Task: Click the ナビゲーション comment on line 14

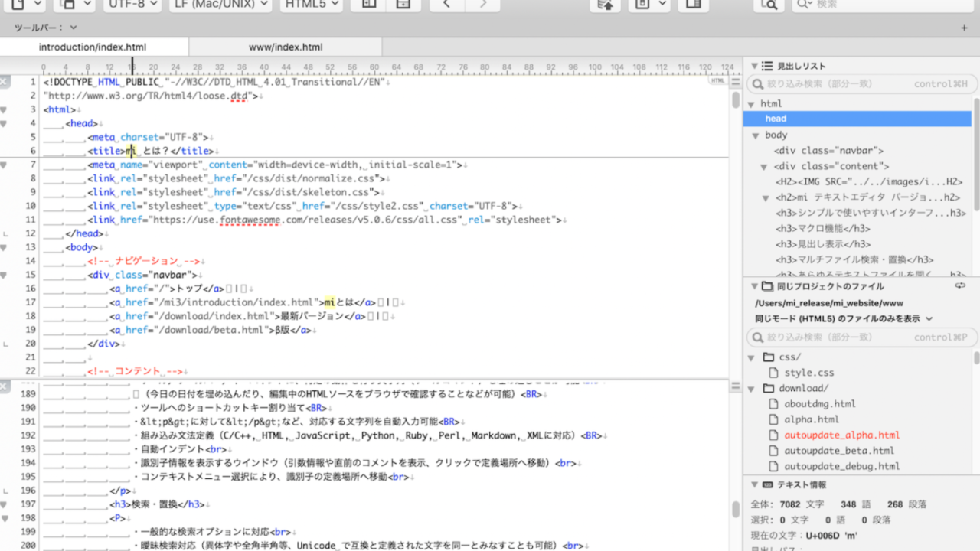Action: (x=143, y=261)
